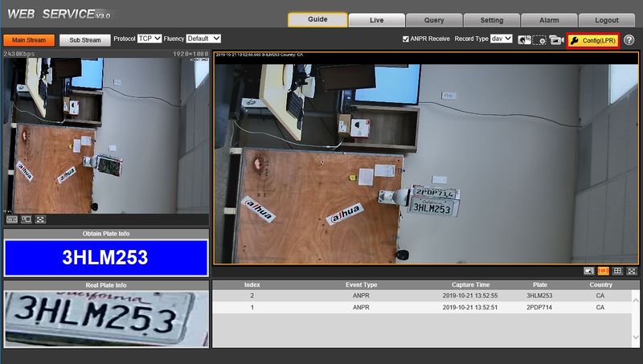Select the orange single-window layout icon
The image size is (643, 364).
603,271
